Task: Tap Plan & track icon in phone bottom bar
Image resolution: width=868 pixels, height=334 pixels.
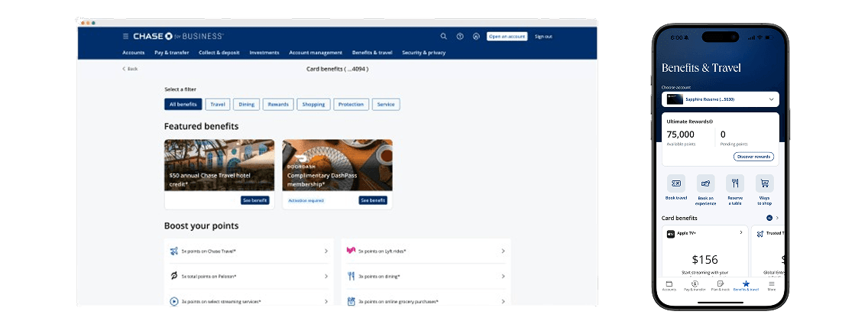Action: point(721,284)
